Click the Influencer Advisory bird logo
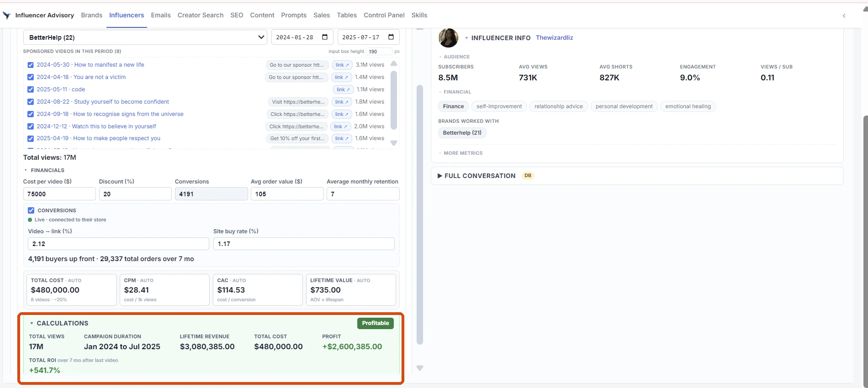868x388 pixels. (6, 16)
